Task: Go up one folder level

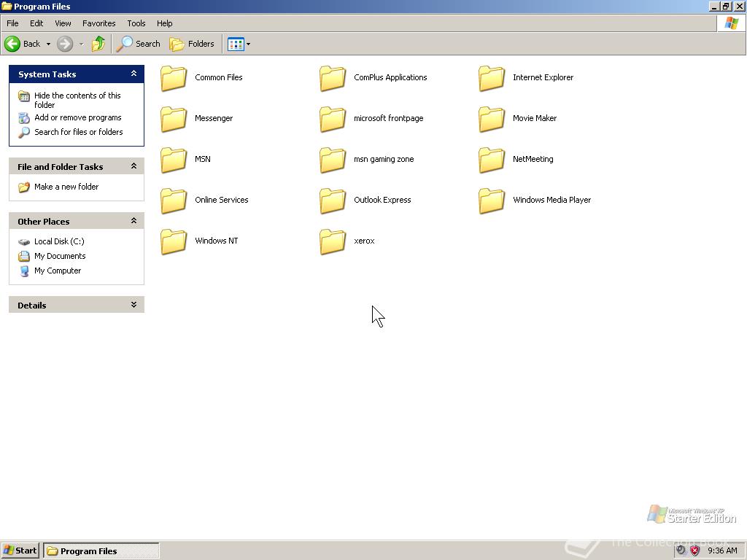Action: [98, 44]
